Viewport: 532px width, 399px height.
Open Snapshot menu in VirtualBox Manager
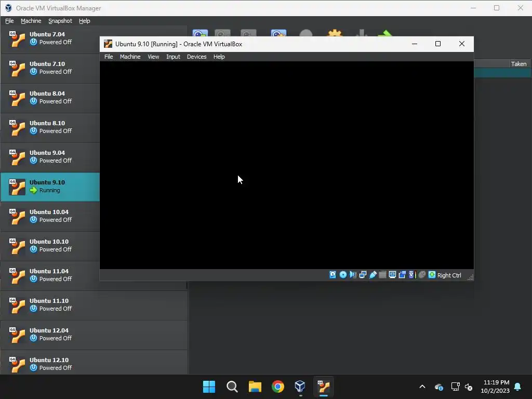tap(60, 21)
